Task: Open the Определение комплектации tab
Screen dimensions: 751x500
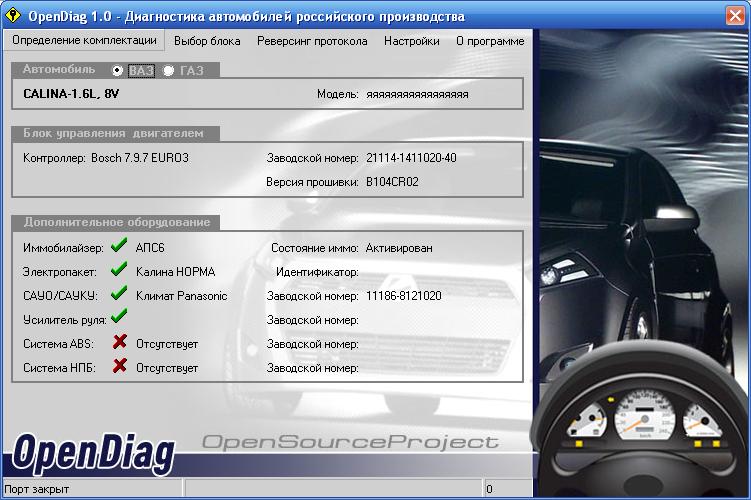Action: [84, 40]
